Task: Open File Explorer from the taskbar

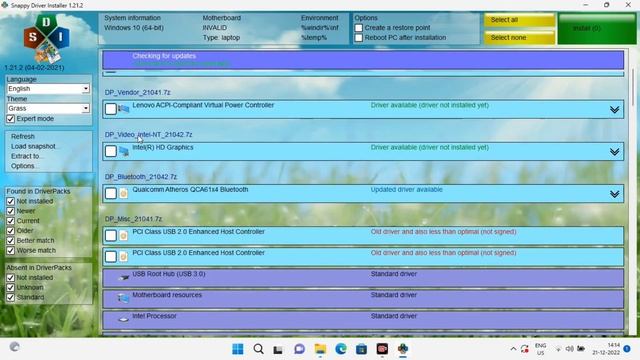Action: tap(320, 349)
